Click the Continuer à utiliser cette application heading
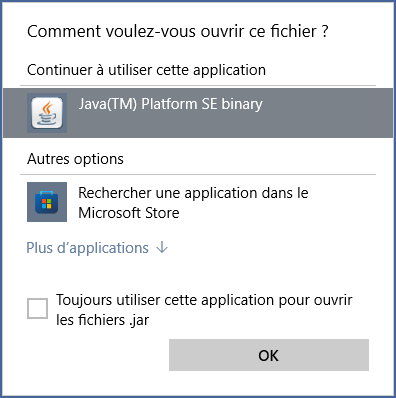 146,70
